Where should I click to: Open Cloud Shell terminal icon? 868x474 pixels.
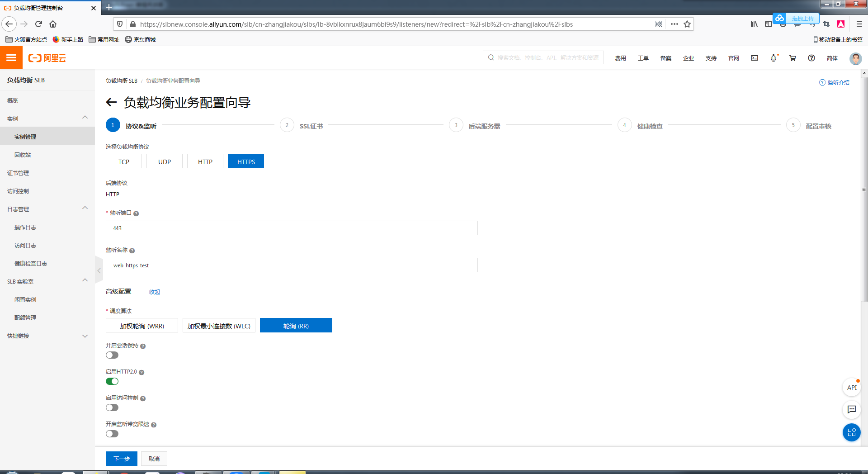754,58
